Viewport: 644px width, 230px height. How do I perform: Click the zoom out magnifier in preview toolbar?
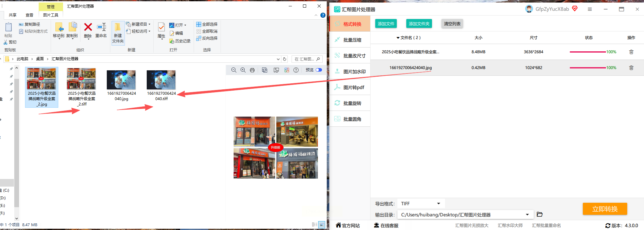(234, 70)
